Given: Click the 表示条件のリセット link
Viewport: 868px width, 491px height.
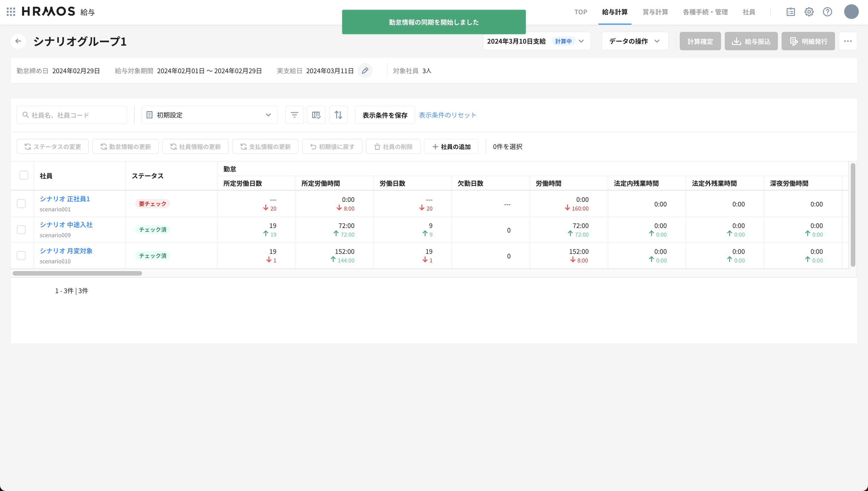Looking at the screenshot, I should (x=447, y=115).
